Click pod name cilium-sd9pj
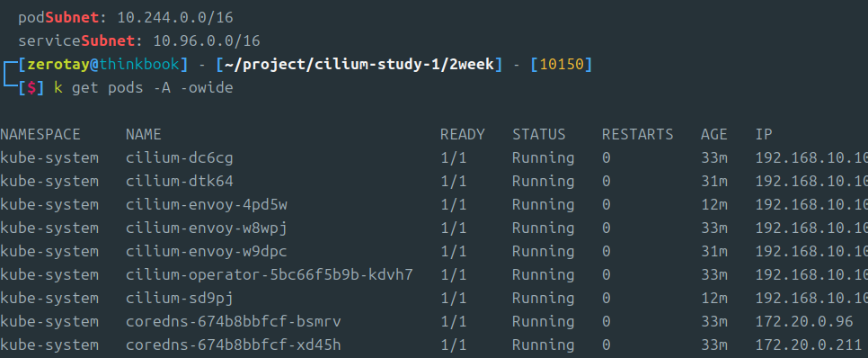Screen dimensions: 868x358 point(180,298)
